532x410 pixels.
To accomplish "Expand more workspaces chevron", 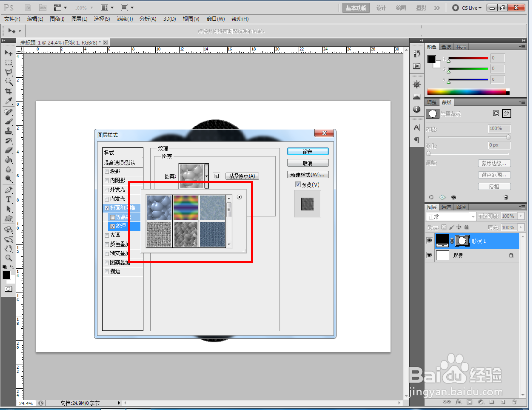I will pos(436,8).
